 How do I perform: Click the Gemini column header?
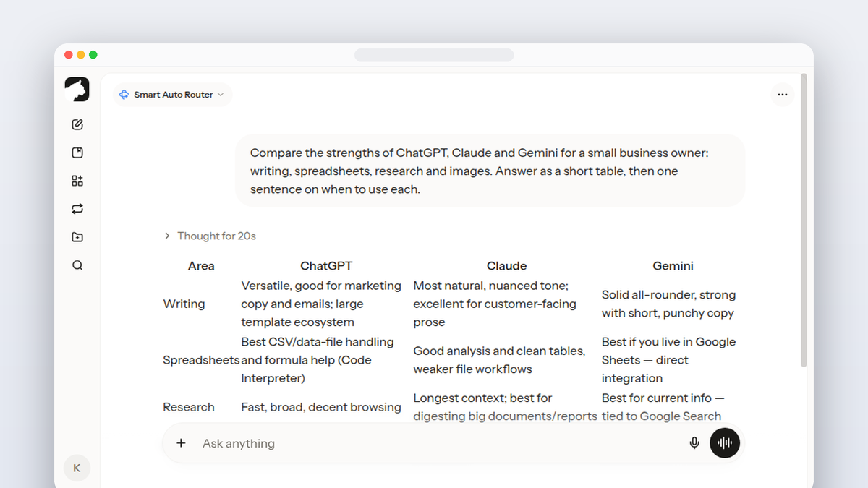point(673,266)
